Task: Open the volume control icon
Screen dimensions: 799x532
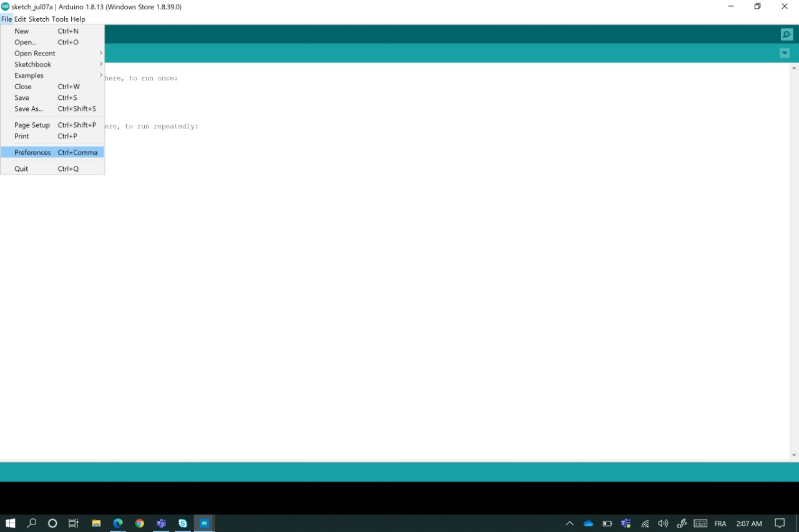Action: tap(663, 523)
